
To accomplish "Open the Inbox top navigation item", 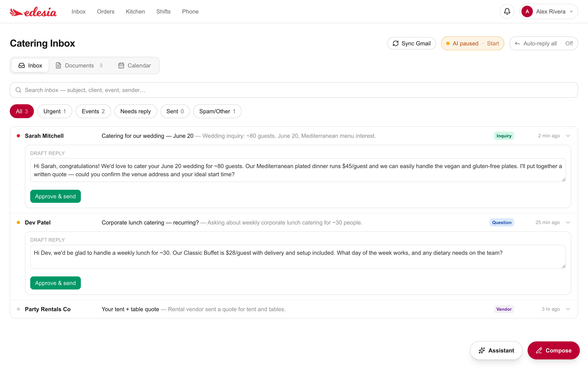I will 78,11.
